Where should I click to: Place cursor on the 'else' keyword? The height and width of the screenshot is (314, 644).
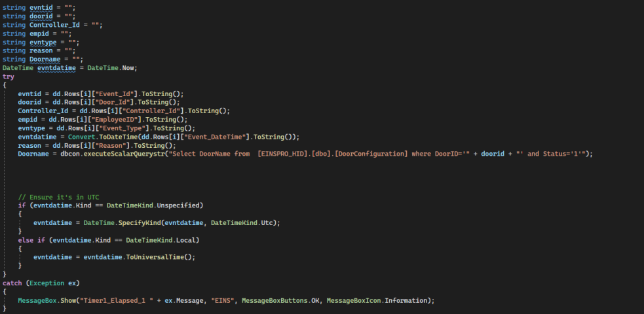(x=26, y=240)
